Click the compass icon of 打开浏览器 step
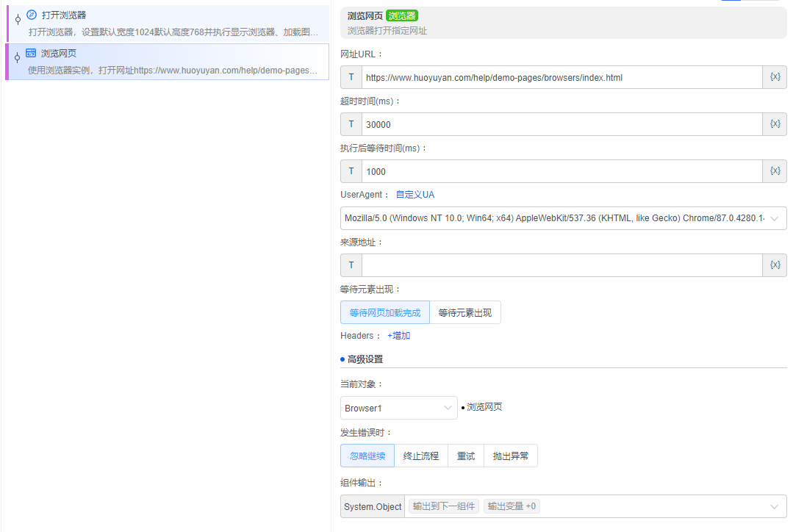The image size is (793, 532). tap(31, 15)
